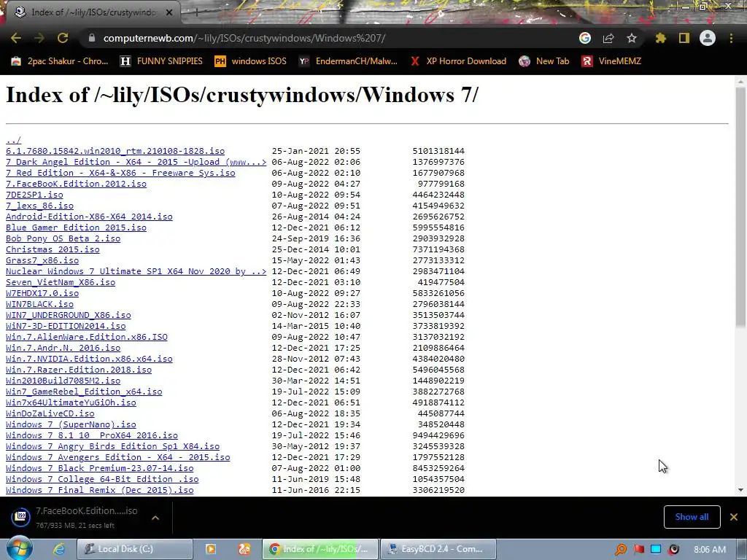
Task: Open the New Tab bookmark
Action: pos(544,61)
